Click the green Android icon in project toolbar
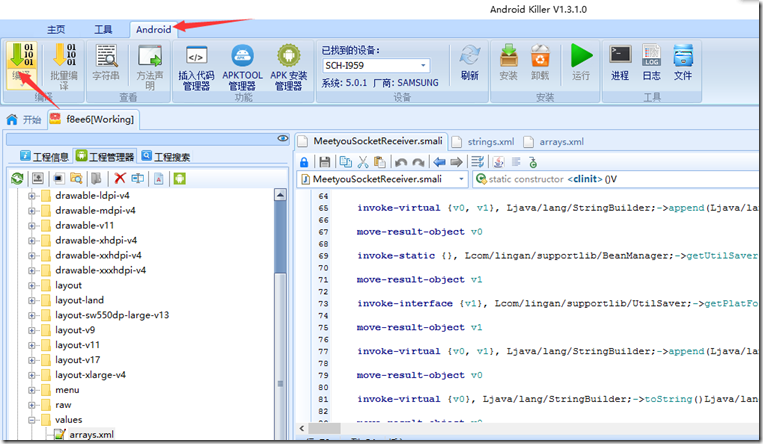 180,179
